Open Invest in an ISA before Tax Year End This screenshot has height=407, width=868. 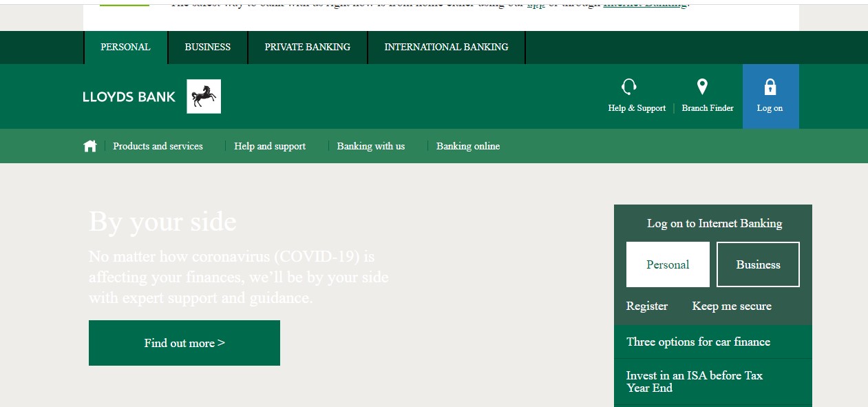click(x=713, y=382)
